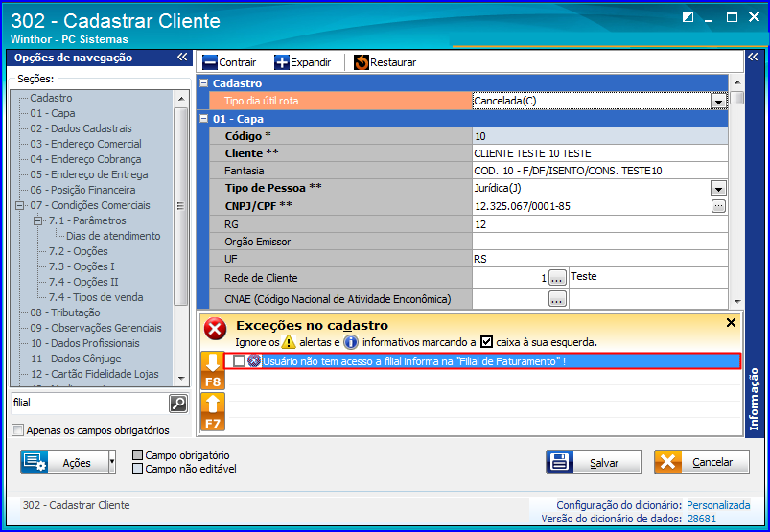
Task: Go to next exception with F8 arrow
Action: point(213,371)
